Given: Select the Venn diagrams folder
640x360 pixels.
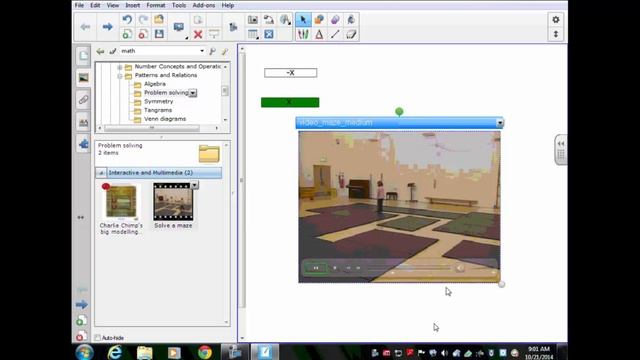Looking at the screenshot, I should click(x=165, y=119).
